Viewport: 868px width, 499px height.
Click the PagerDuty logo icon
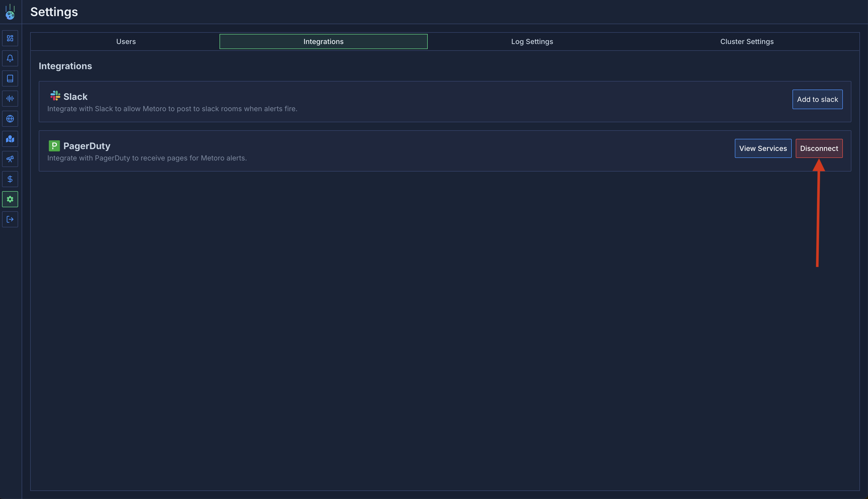[x=55, y=145]
